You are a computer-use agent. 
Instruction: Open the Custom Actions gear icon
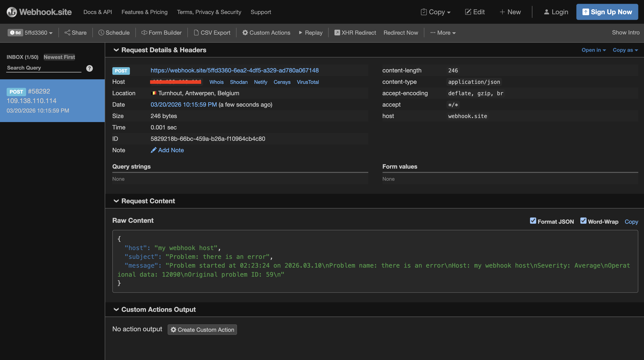245,33
